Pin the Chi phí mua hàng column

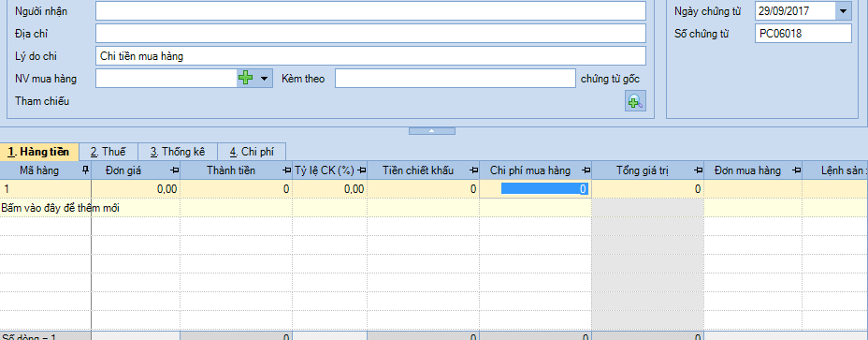coord(586,170)
